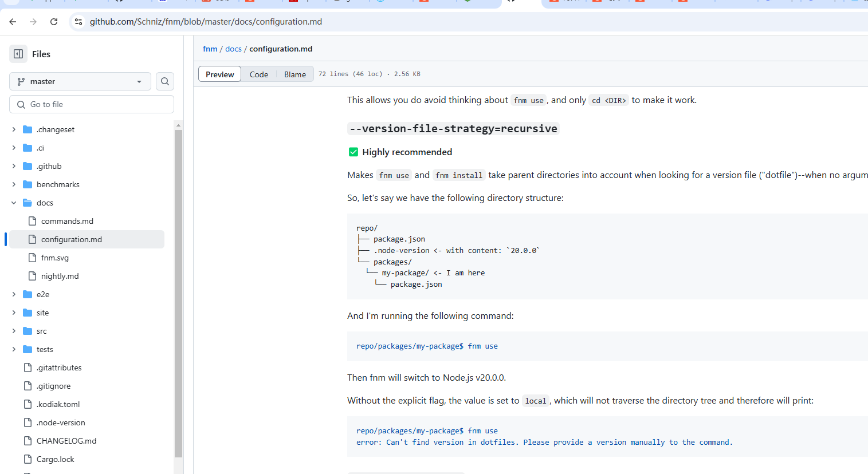Screen dimensions: 868x474
Task: Click the tests folder icon
Action: [x=28, y=349]
